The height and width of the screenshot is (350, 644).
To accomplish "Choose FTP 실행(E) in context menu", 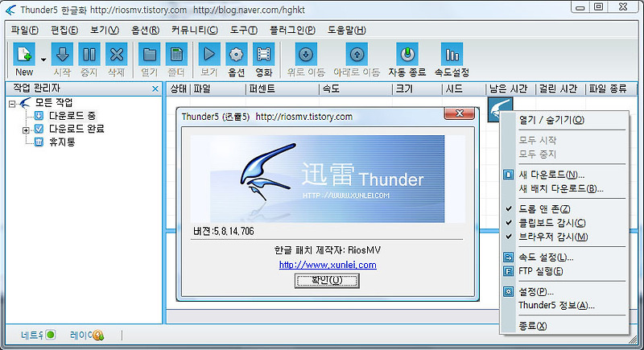I will (564, 271).
